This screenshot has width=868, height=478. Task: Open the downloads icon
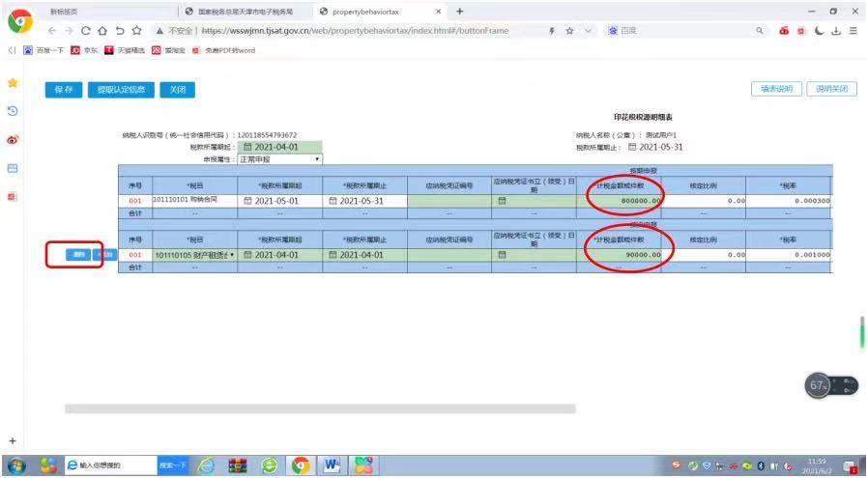pyautogui.click(x=836, y=31)
